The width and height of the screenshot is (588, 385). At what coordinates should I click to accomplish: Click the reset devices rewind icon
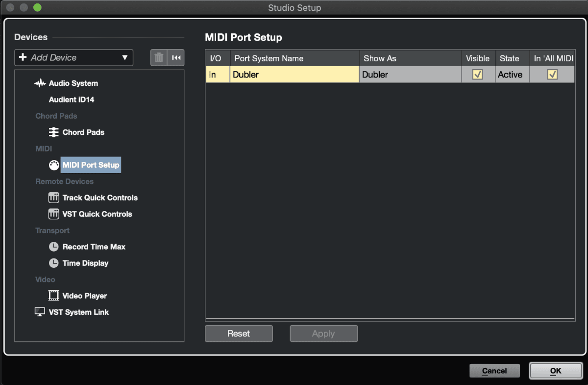click(x=176, y=57)
